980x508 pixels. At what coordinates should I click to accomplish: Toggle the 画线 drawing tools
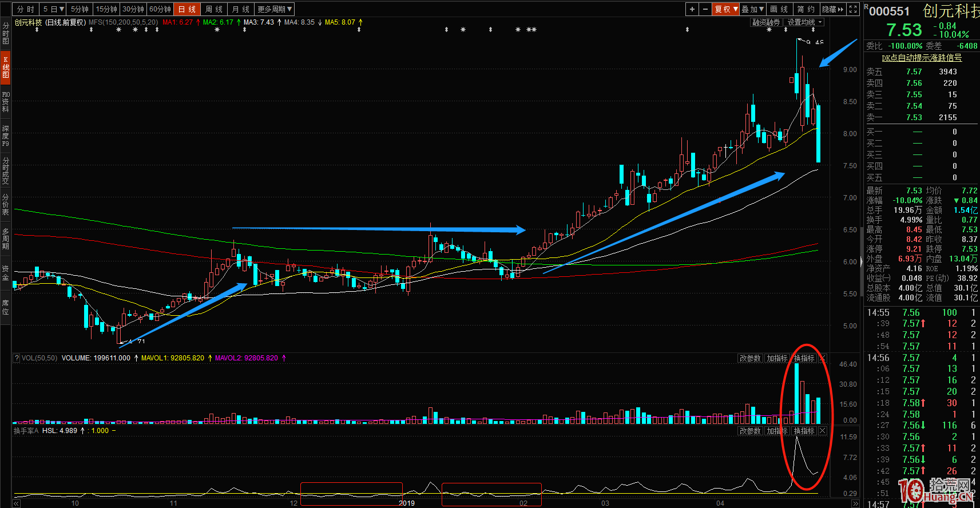[x=779, y=9]
